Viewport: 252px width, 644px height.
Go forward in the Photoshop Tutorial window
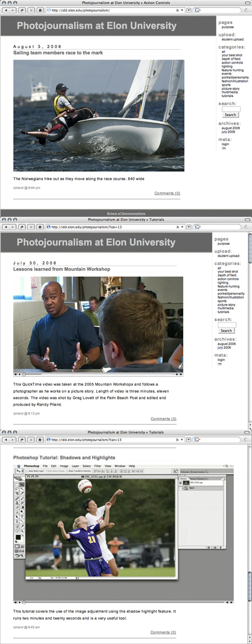(13, 439)
